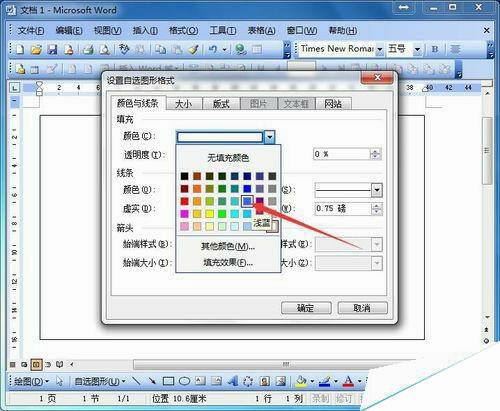
Task: Click the Undo arrow icon
Action: (x=213, y=50)
